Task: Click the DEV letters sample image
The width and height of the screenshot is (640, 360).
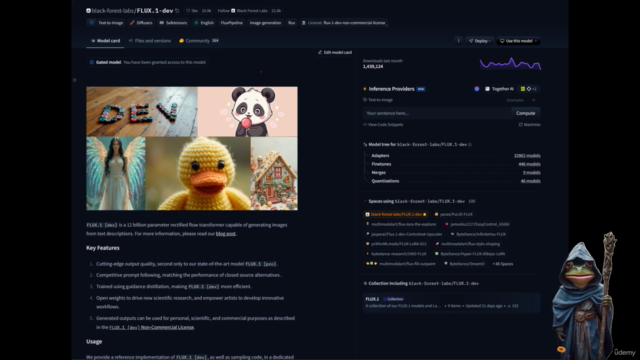Action: click(142, 111)
